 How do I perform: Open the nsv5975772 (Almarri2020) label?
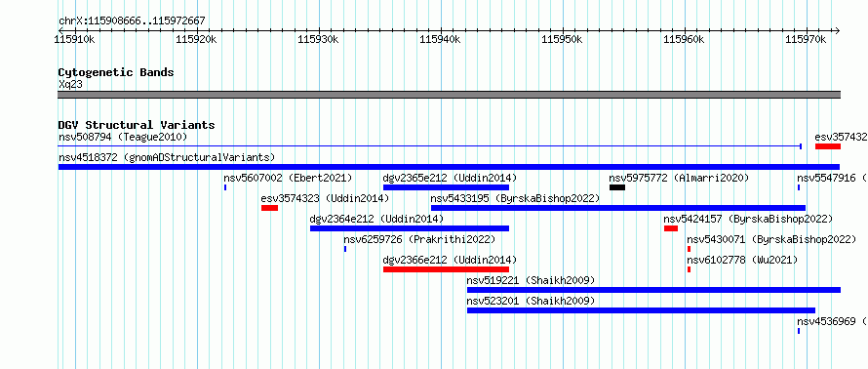click(x=679, y=178)
